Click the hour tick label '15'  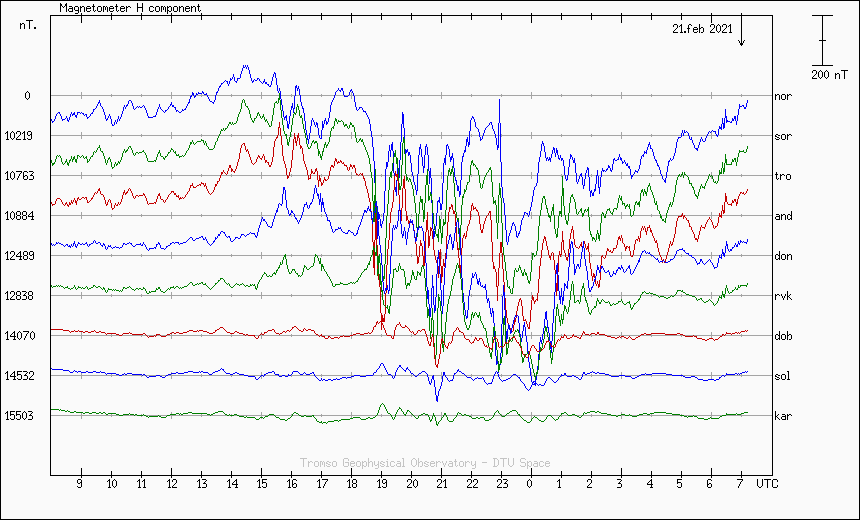coord(262,484)
